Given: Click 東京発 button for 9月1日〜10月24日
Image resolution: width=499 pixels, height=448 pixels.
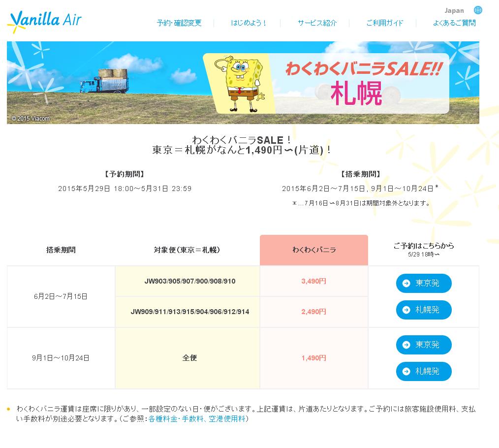Looking at the screenshot, I should pos(424,345).
